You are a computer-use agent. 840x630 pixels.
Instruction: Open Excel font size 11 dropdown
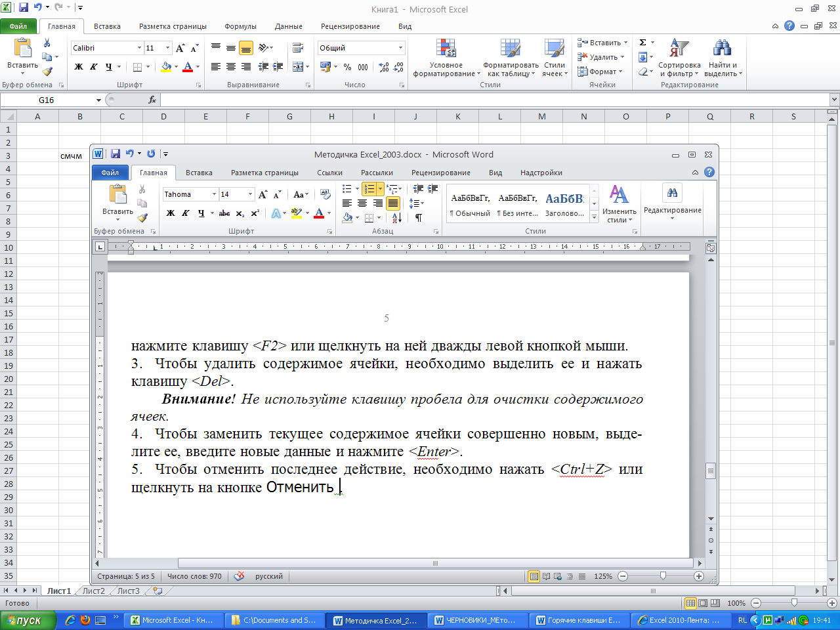[168, 48]
